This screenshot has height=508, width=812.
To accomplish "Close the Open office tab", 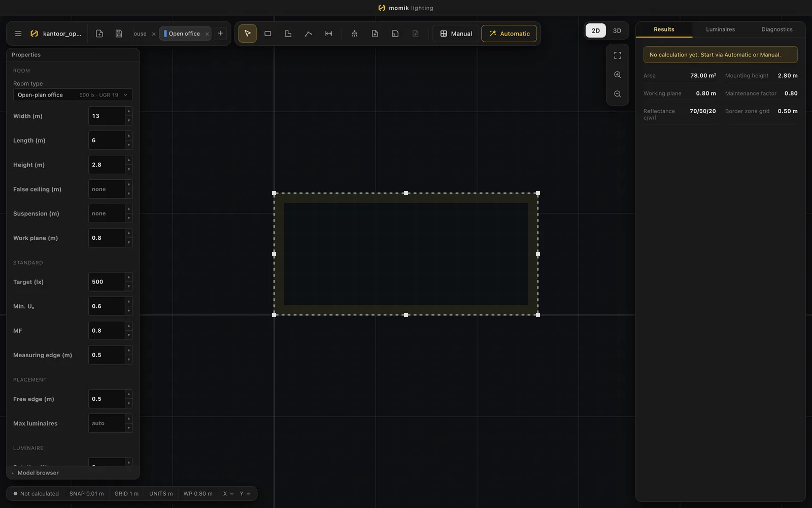I will 207,34.
